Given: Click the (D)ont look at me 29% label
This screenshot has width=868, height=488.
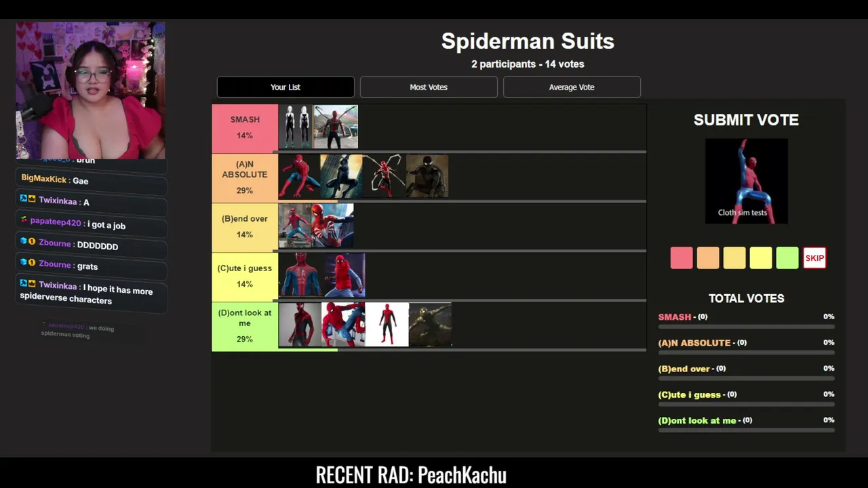Looking at the screenshot, I should [x=245, y=326].
